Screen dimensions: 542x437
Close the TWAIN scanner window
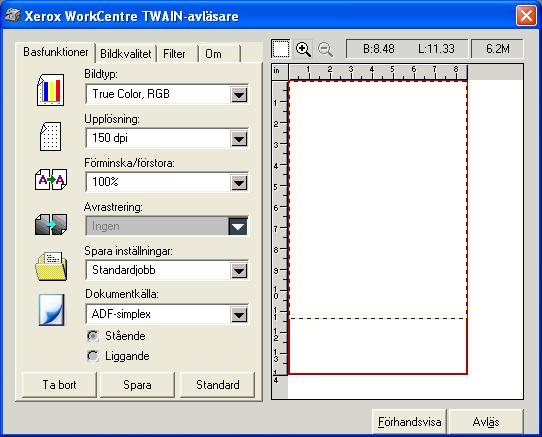526,16
